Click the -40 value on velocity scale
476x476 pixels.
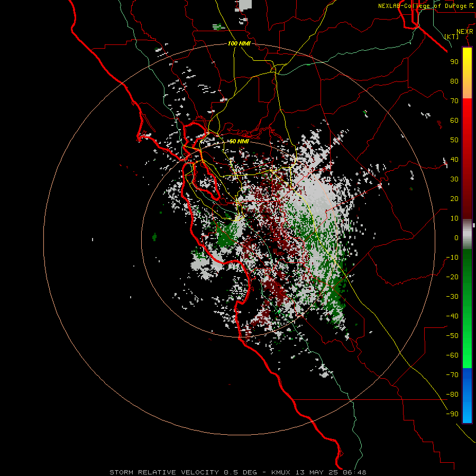click(452, 316)
